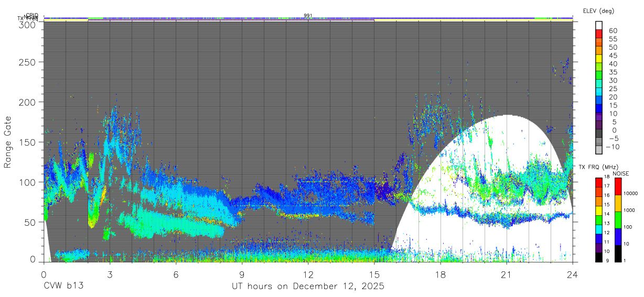Screen dimensions: 644x297
Task: Click the black swatch in TX FRQ colorbar
Action: 598,257
